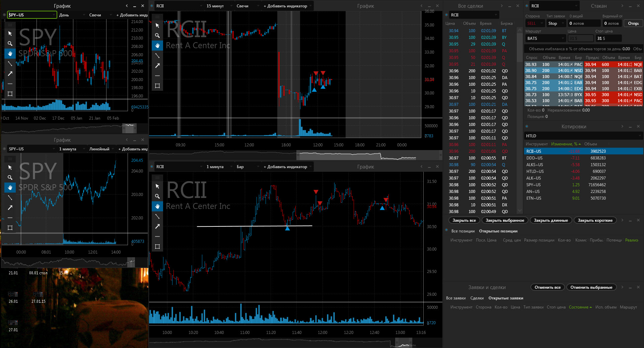Select the pointer tool on RCII 15-minute chart
Screen dimensions: 644x348
(157, 25)
